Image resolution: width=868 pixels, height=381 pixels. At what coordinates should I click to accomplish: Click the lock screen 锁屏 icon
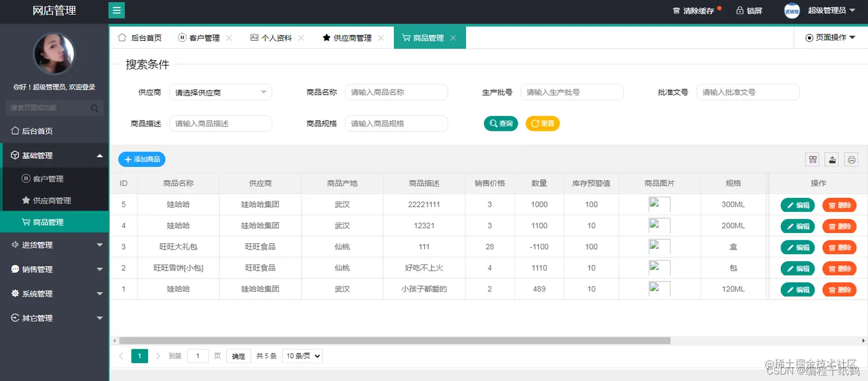[x=740, y=10]
